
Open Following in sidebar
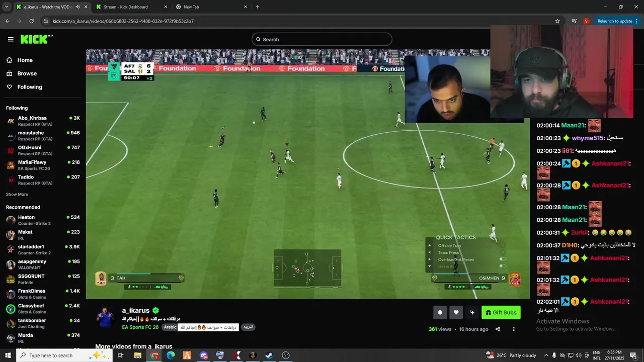click(x=30, y=87)
